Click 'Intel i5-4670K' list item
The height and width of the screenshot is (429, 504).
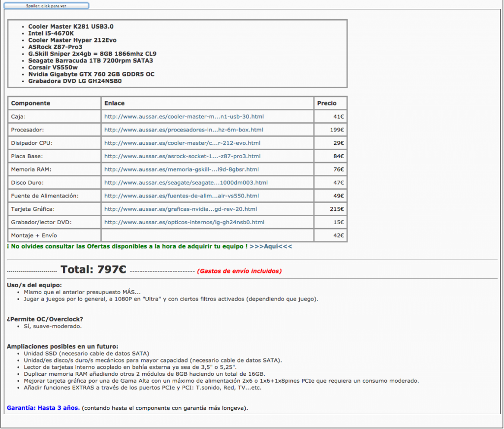tap(51, 33)
